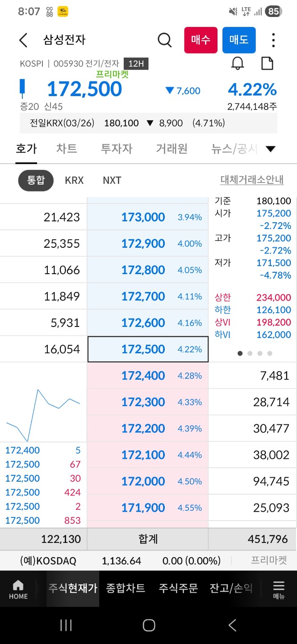The image size is (297, 644).
Task: Tap the price alert bell icon
Action: click(x=238, y=64)
